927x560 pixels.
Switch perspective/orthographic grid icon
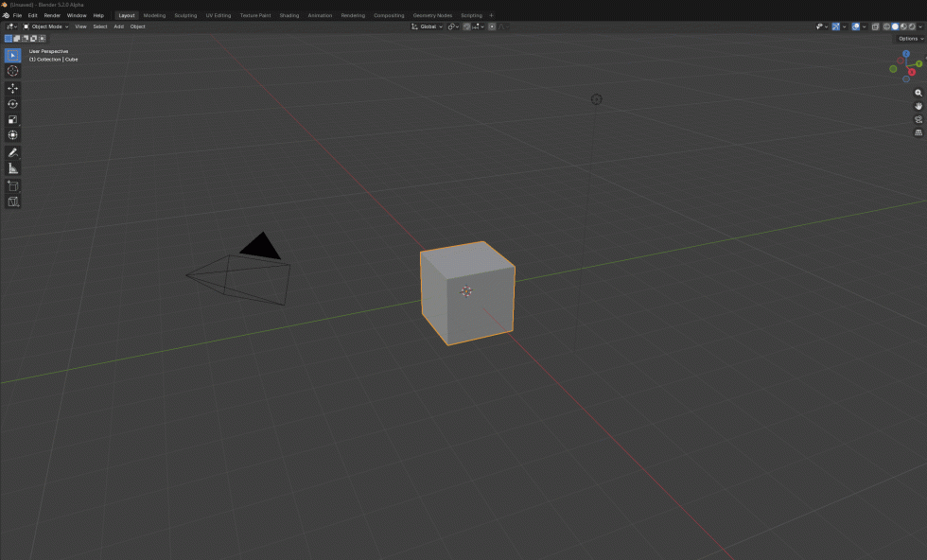(918, 132)
